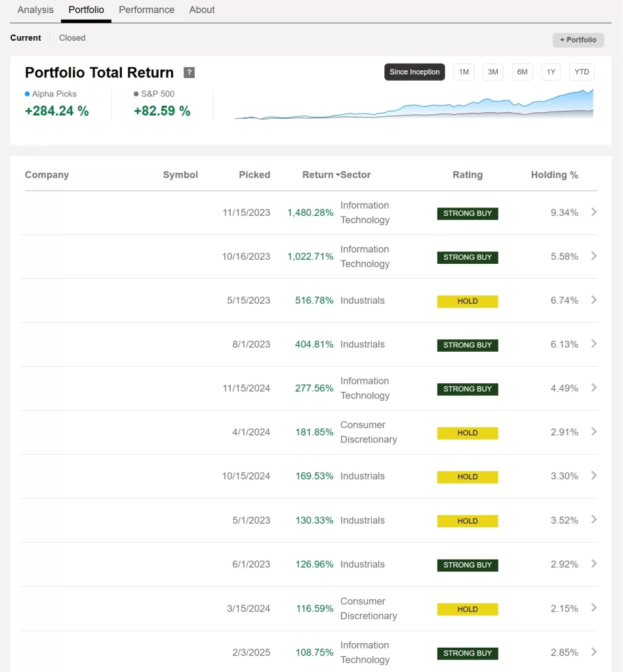The width and height of the screenshot is (623, 672).
Task: Switch chart to 1M range
Action: [464, 72]
